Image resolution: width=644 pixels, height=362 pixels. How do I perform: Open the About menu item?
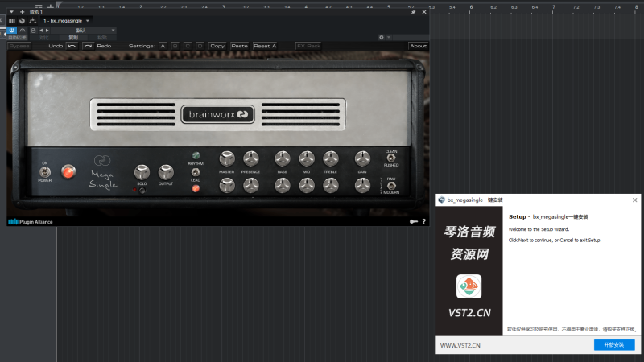click(x=418, y=46)
